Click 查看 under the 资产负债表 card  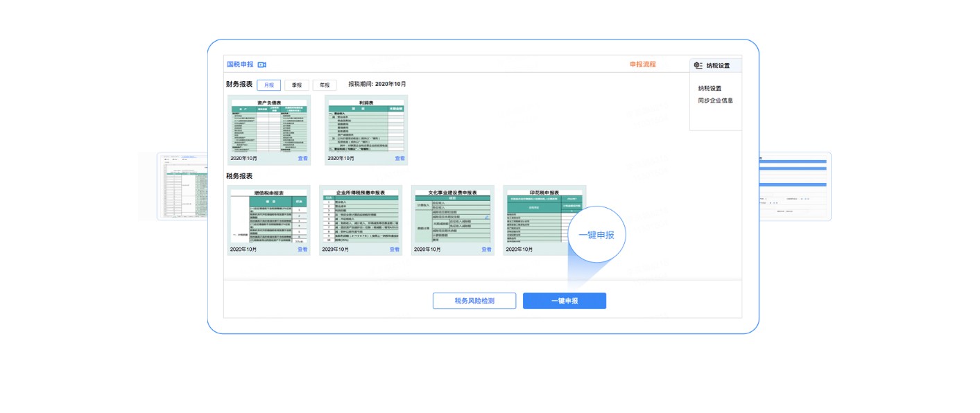pos(302,159)
